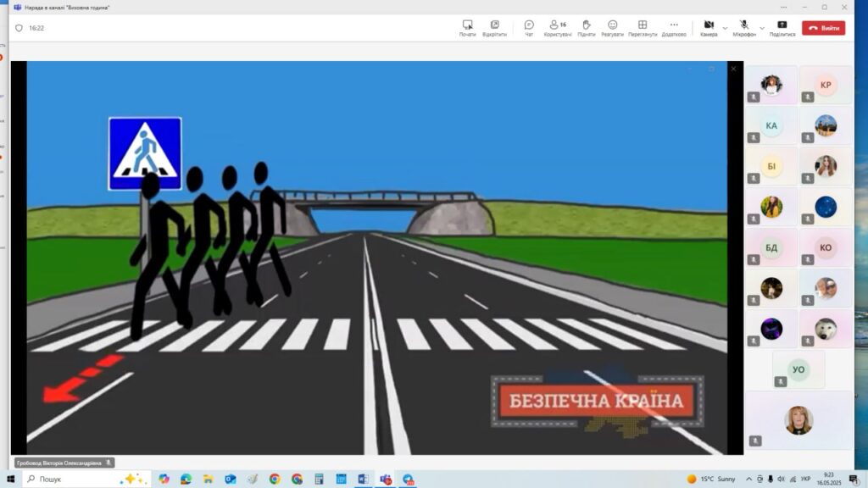Open the Переглянути view layout menu
The height and width of the screenshot is (488, 868).
pyautogui.click(x=643, y=28)
